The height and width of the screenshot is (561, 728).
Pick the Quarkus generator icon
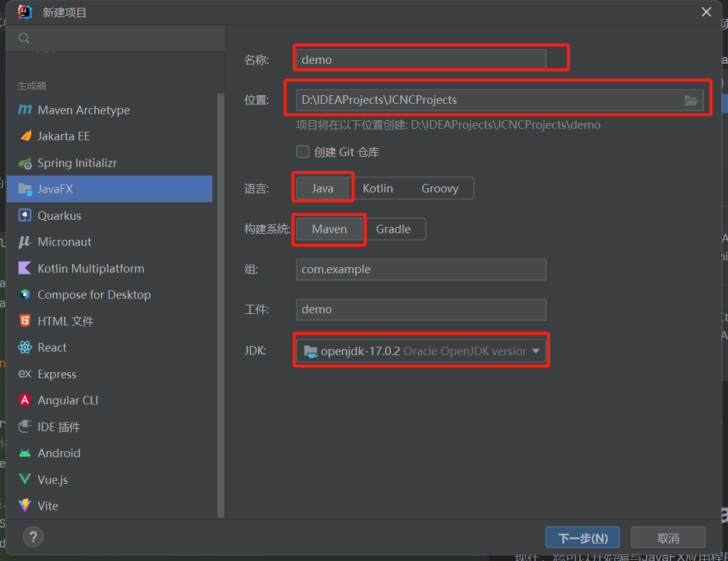(x=25, y=216)
